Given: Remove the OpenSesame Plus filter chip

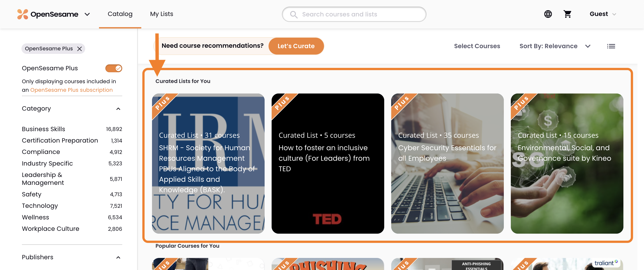Looking at the screenshot, I should (x=80, y=49).
